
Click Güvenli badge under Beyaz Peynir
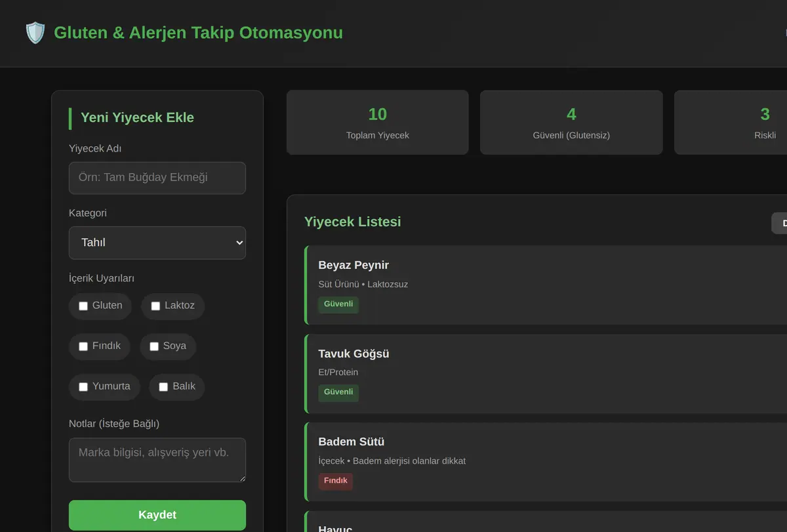[338, 304]
